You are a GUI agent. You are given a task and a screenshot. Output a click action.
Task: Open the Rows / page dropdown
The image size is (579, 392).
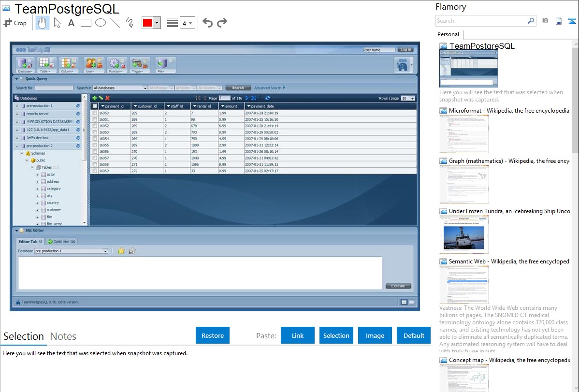click(407, 98)
